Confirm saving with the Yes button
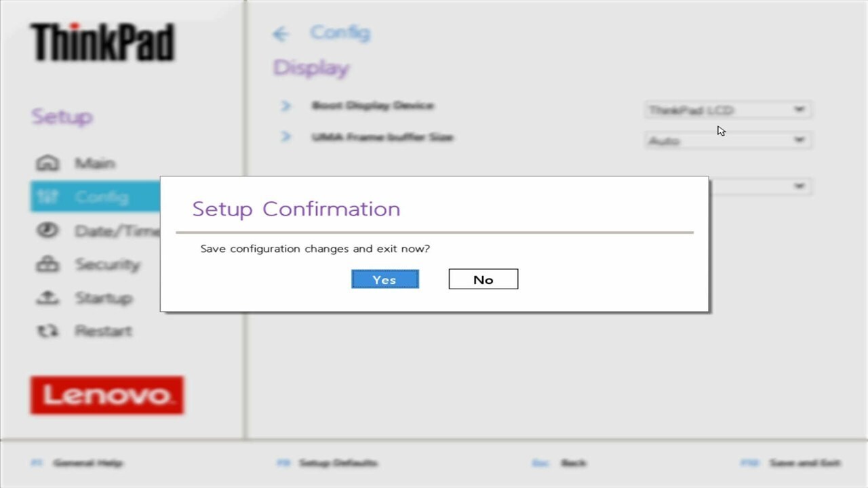The image size is (868, 488). (x=385, y=279)
